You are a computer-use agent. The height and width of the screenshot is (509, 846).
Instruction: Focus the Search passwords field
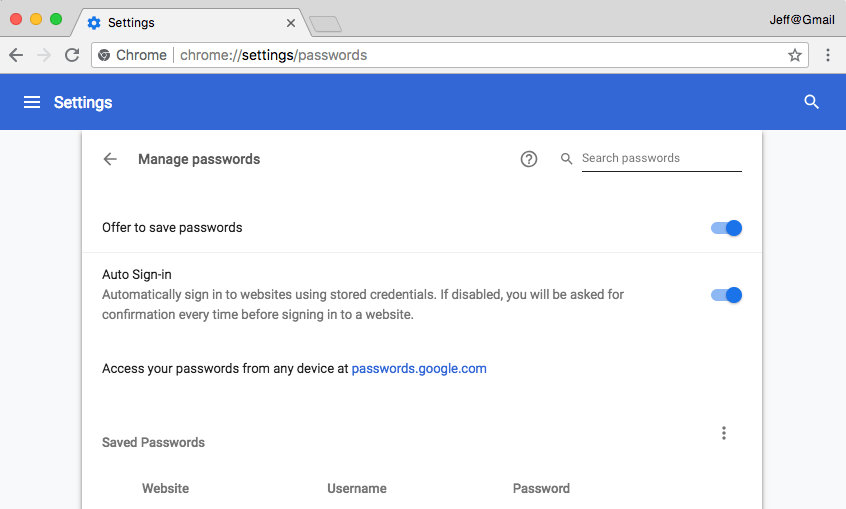[660, 158]
